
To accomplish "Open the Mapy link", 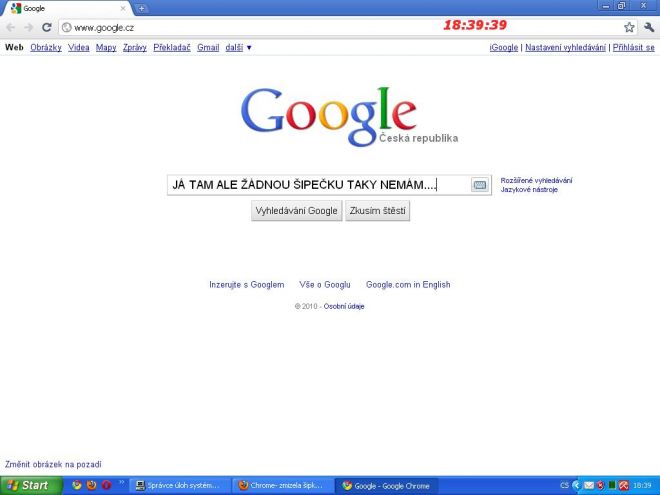I will pyautogui.click(x=106, y=48).
